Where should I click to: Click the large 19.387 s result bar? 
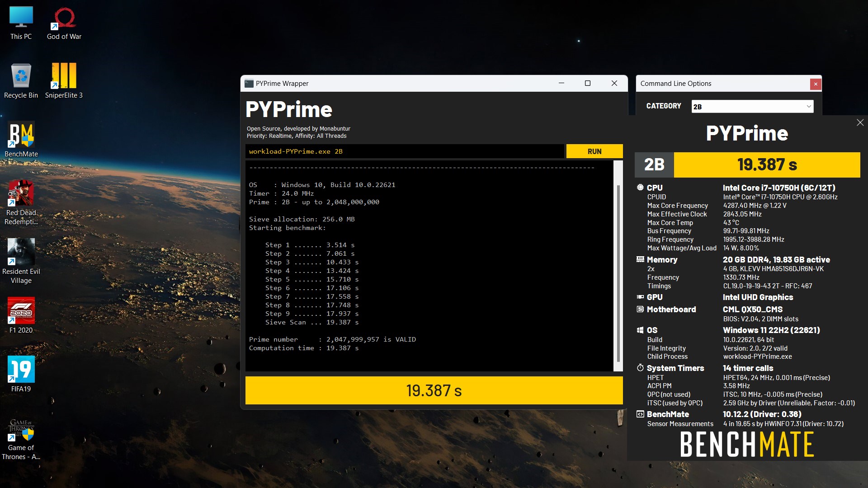click(x=434, y=390)
